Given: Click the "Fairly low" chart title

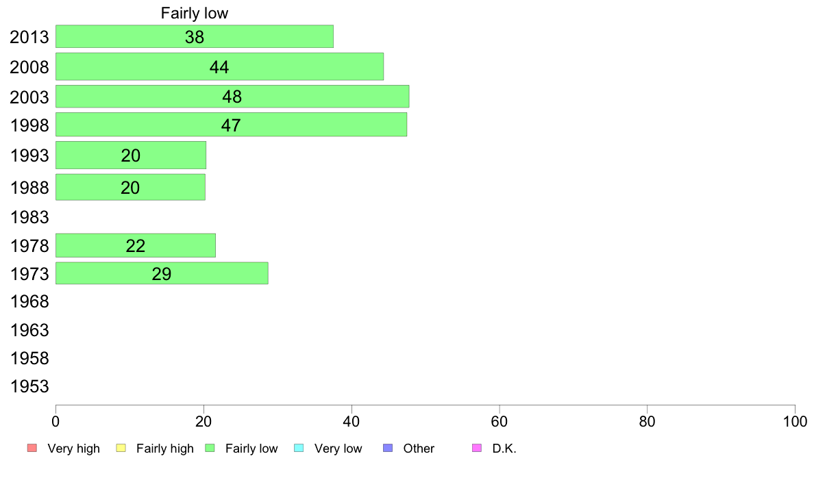Looking at the screenshot, I should 194,13.
